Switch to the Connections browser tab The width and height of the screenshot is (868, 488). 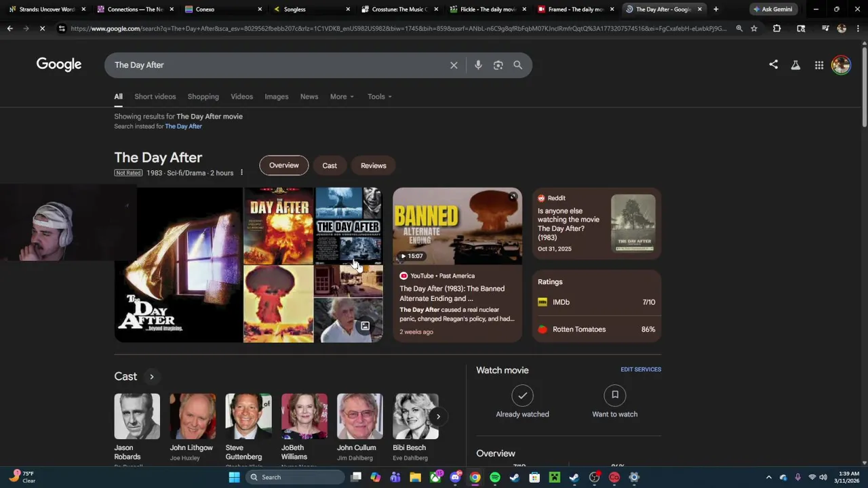pyautogui.click(x=134, y=9)
